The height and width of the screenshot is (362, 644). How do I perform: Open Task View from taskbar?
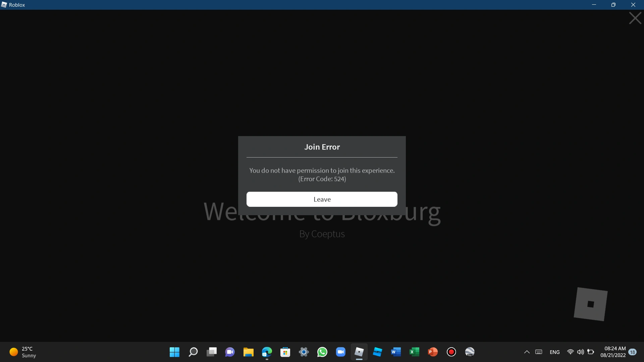(x=211, y=352)
